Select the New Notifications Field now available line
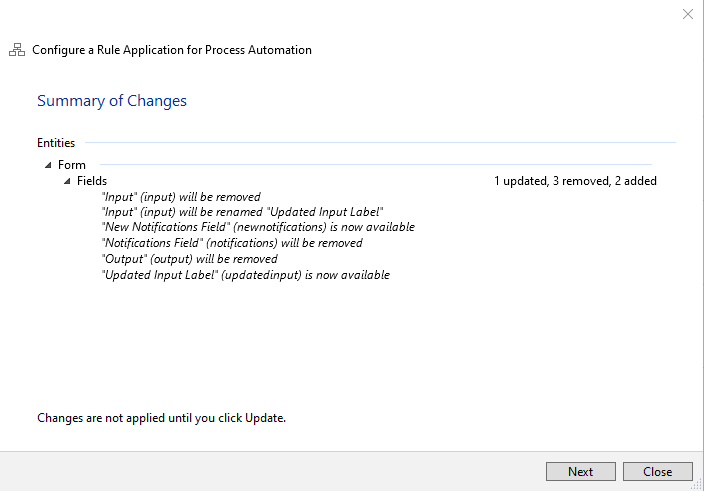Viewport: 704px width, 491px height. pos(258,227)
